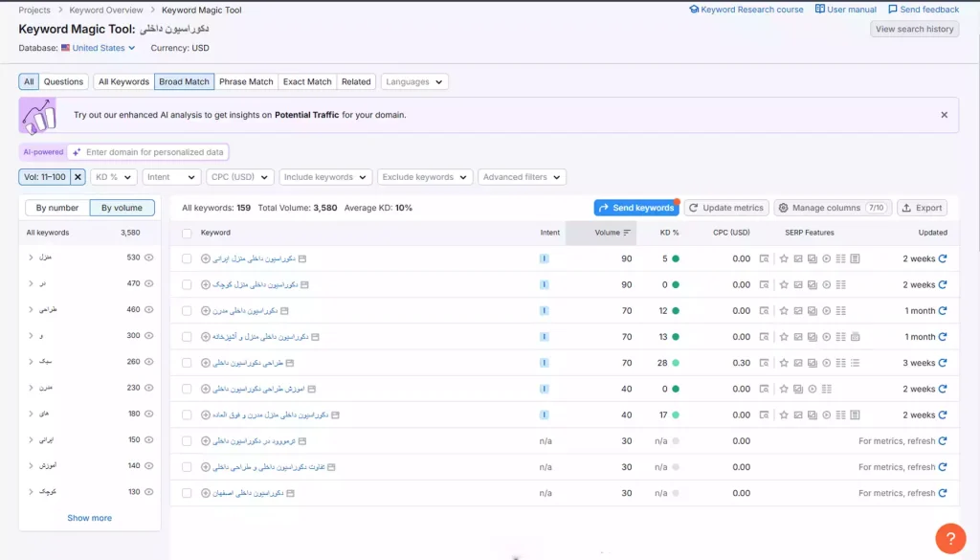
Task: Open the United States database dropdown
Action: coord(103,48)
